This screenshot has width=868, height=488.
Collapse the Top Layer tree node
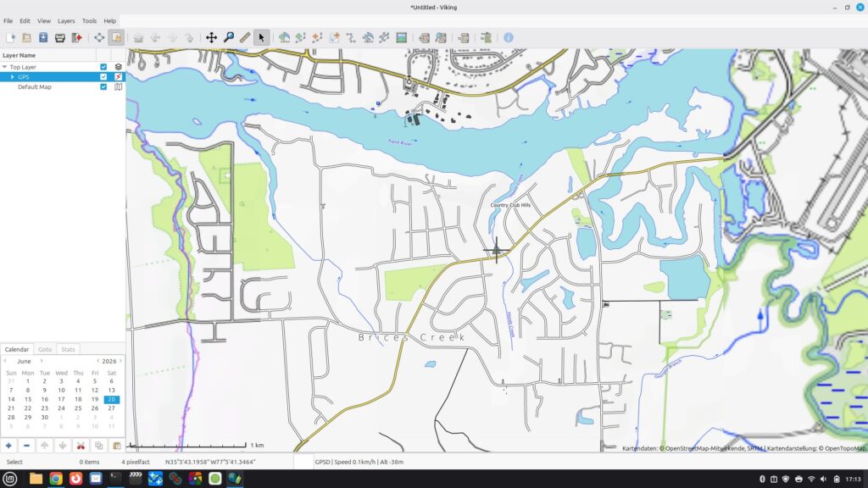click(4, 67)
